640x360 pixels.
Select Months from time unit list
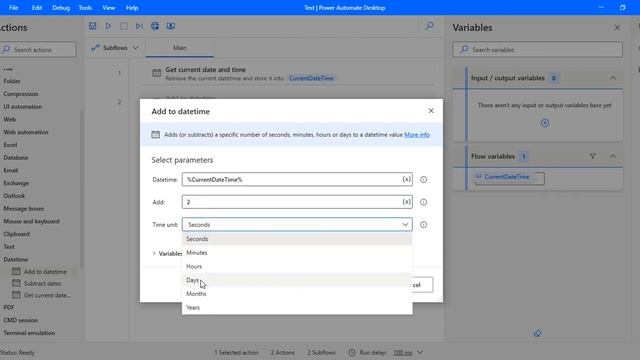tap(297, 293)
